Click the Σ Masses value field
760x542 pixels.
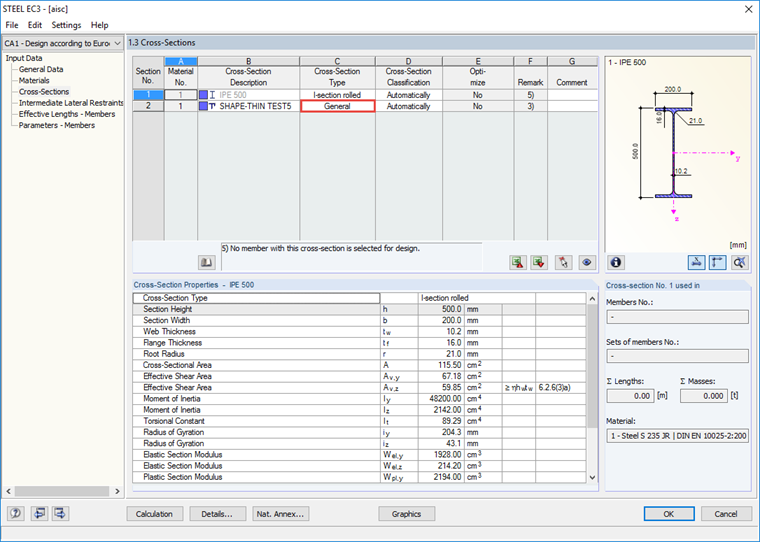point(704,396)
